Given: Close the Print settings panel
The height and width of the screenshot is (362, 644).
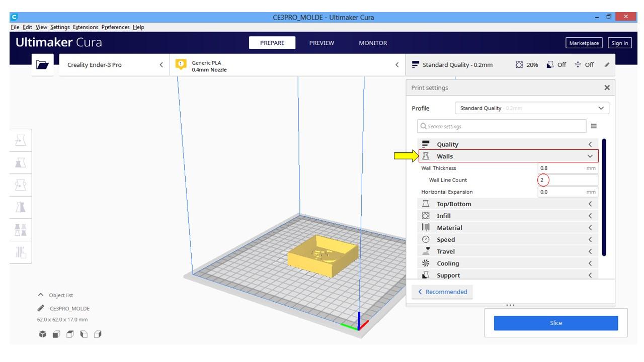Looking at the screenshot, I should (607, 87).
